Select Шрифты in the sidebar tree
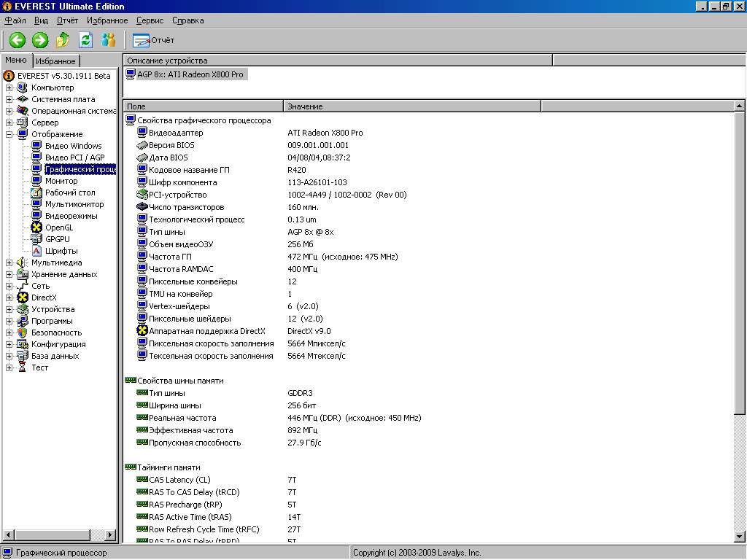 pyautogui.click(x=61, y=251)
